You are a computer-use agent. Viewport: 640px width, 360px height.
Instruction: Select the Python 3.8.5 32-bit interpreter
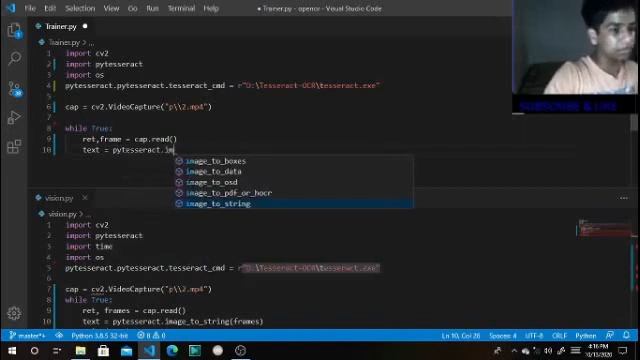pyautogui.click(x=100, y=336)
